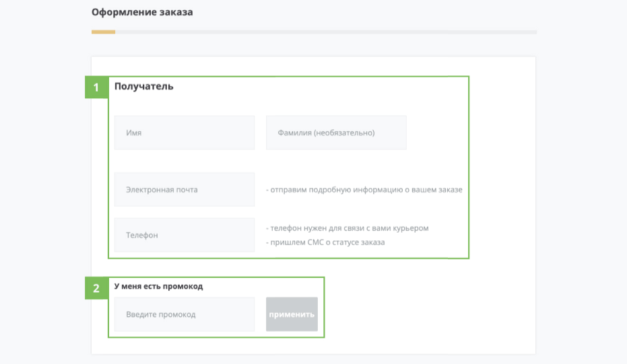Click blank area right of Фамилия field
The width and height of the screenshot is (627, 364).
436,133
